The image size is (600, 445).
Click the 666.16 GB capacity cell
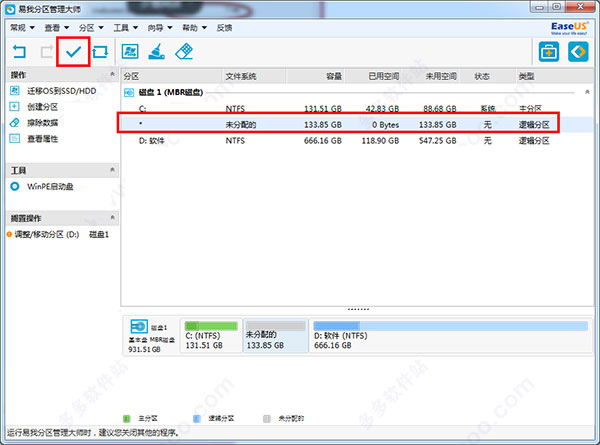(323, 140)
